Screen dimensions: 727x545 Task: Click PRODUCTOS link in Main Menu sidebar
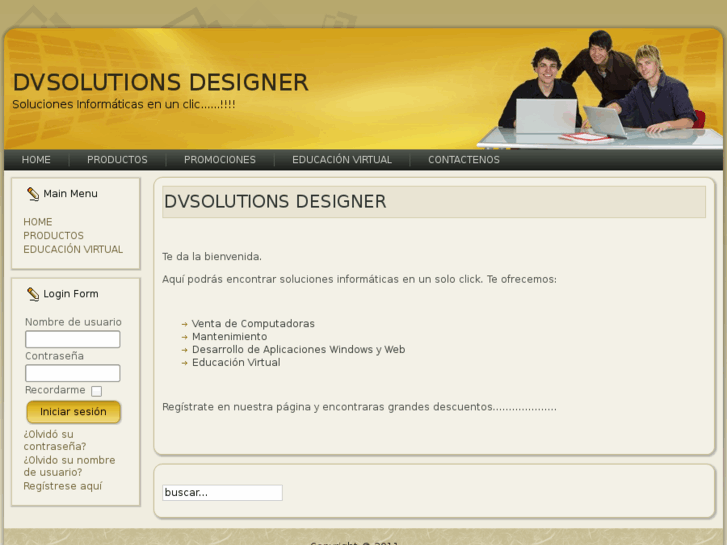tap(53, 236)
